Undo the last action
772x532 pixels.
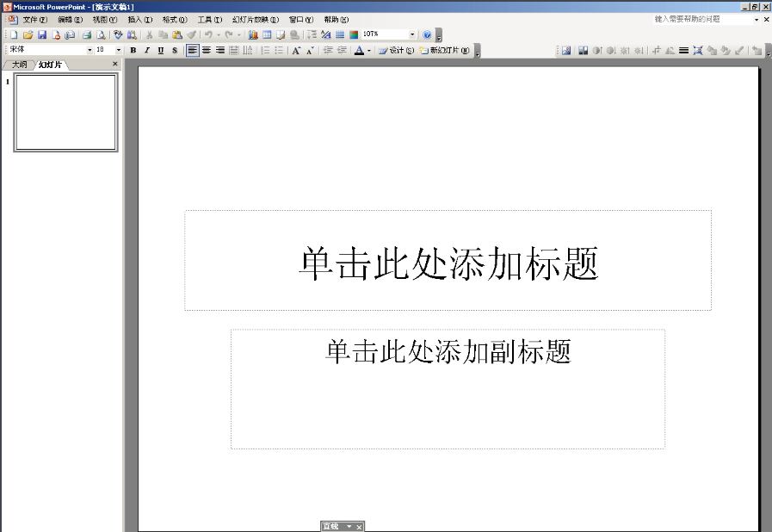(209, 34)
